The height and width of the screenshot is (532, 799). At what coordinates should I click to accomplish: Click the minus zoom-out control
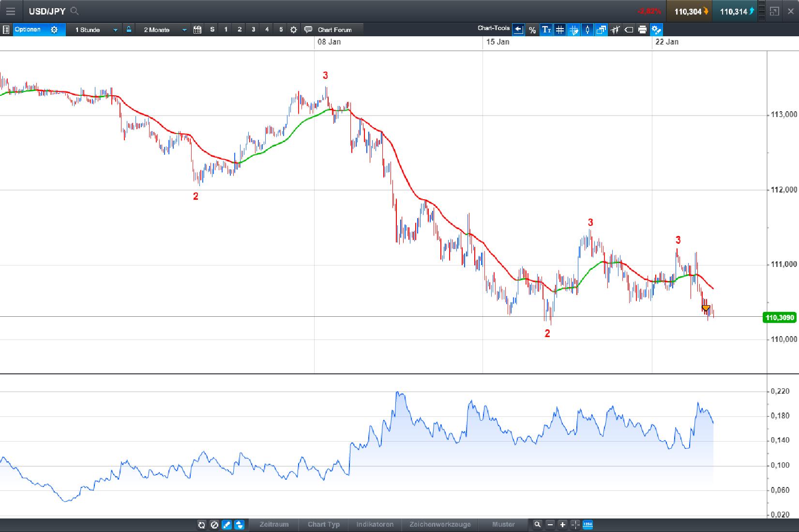pos(550,525)
